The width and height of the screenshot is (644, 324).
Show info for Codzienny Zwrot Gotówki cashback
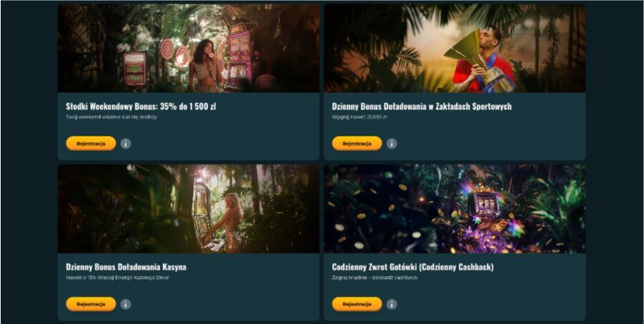click(x=392, y=304)
